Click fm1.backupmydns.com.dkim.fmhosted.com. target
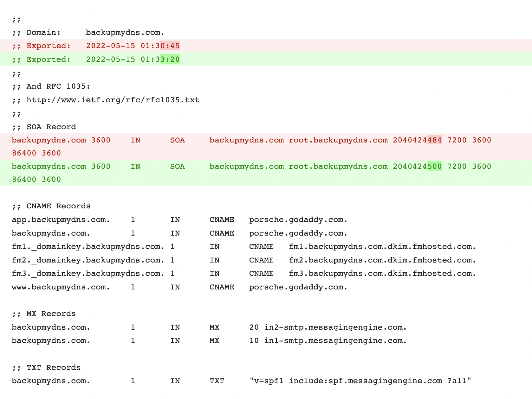This screenshot has width=532, height=399. point(382,246)
